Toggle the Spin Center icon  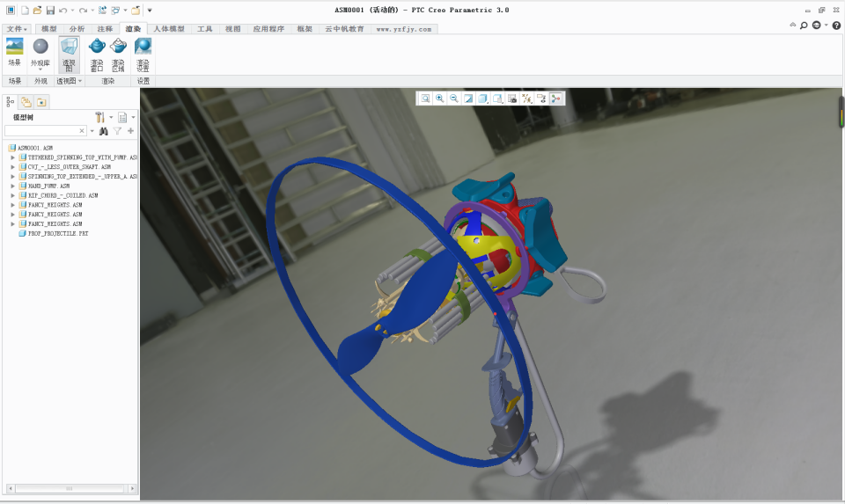(556, 99)
